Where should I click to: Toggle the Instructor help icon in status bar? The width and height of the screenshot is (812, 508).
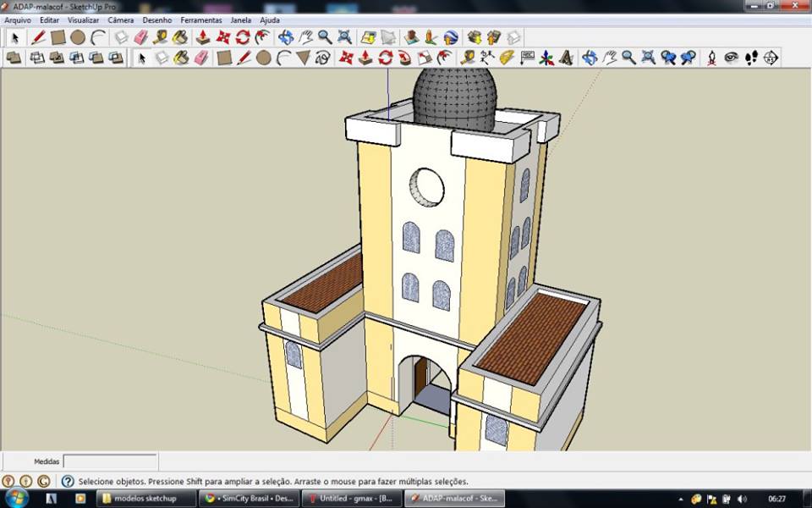point(68,481)
